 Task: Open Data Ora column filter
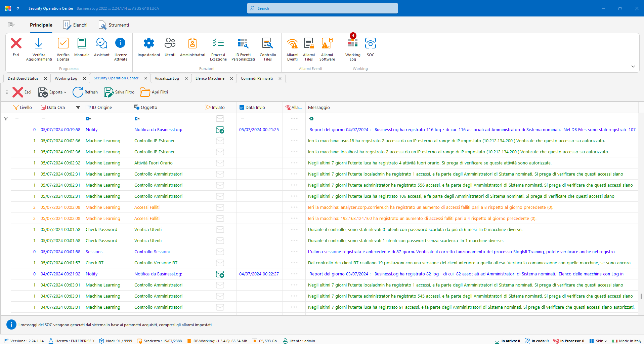click(78, 107)
